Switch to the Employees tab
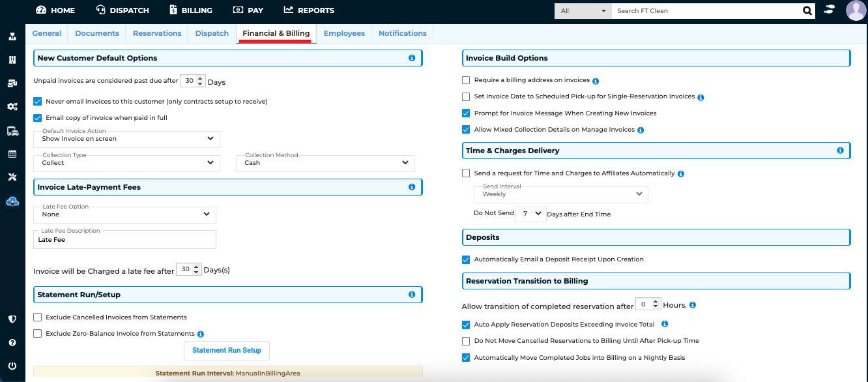Image resolution: width=868 pixels, height=382 pixels. click(344, 33)
